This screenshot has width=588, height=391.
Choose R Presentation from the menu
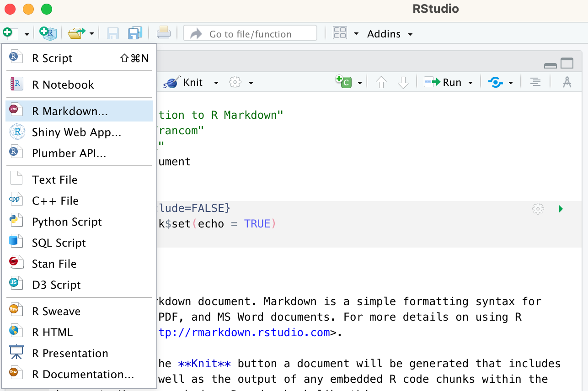[79, 353]
